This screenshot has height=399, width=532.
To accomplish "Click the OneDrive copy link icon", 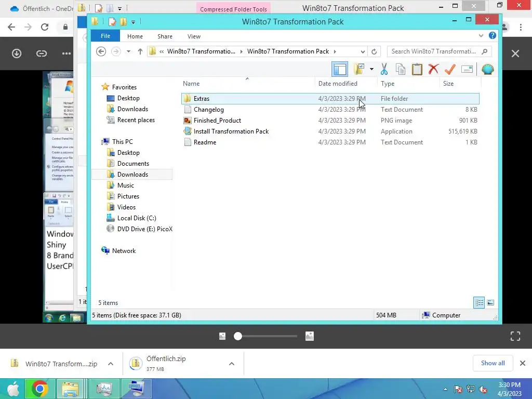I will pos(42,54).
